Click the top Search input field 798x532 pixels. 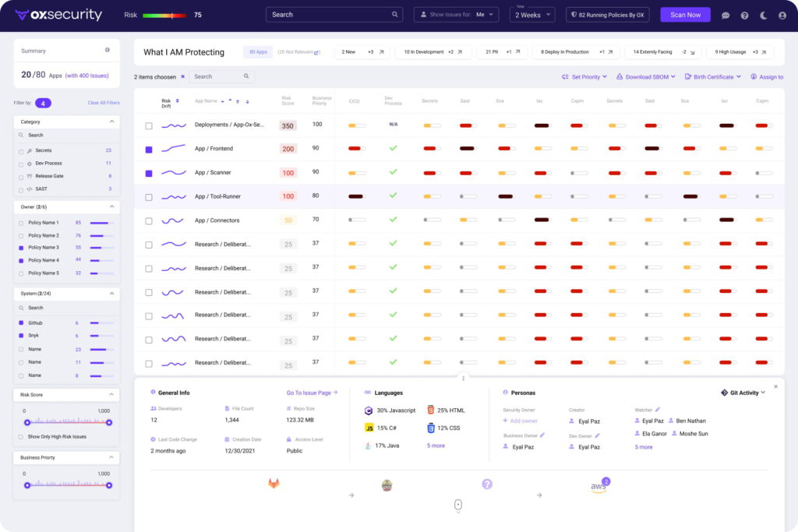334,15
